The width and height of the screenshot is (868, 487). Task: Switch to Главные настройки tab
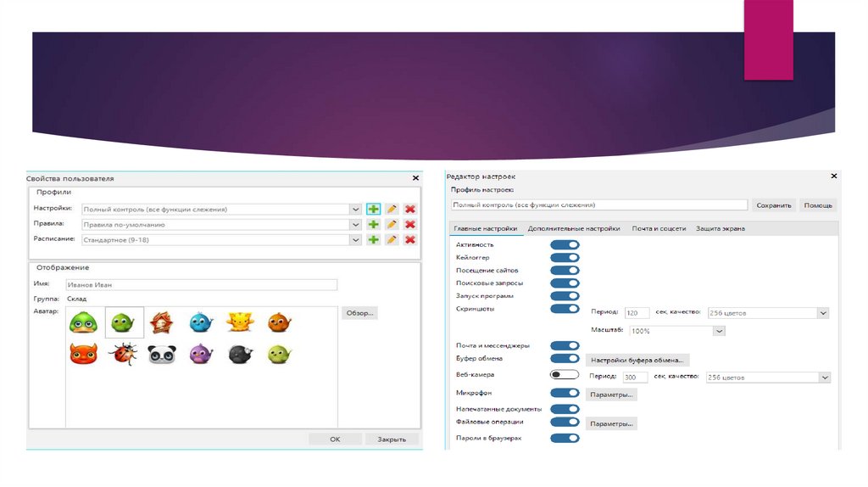486,228
